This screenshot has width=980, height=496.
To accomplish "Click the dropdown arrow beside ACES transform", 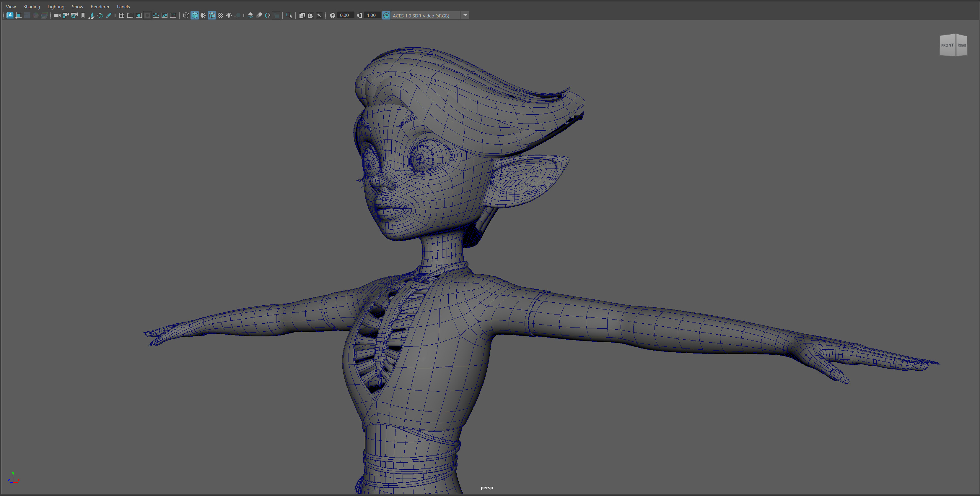I will tap(465, 15).
